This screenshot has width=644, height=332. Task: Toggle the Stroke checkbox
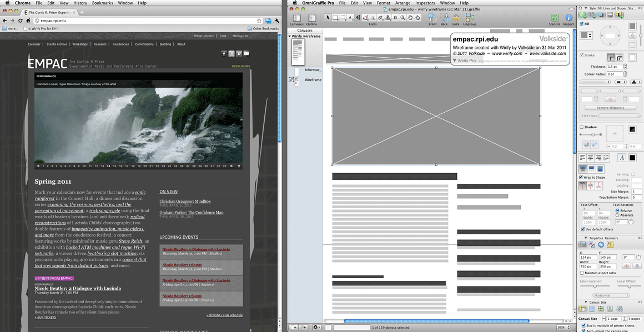click(x=582, y=55)
